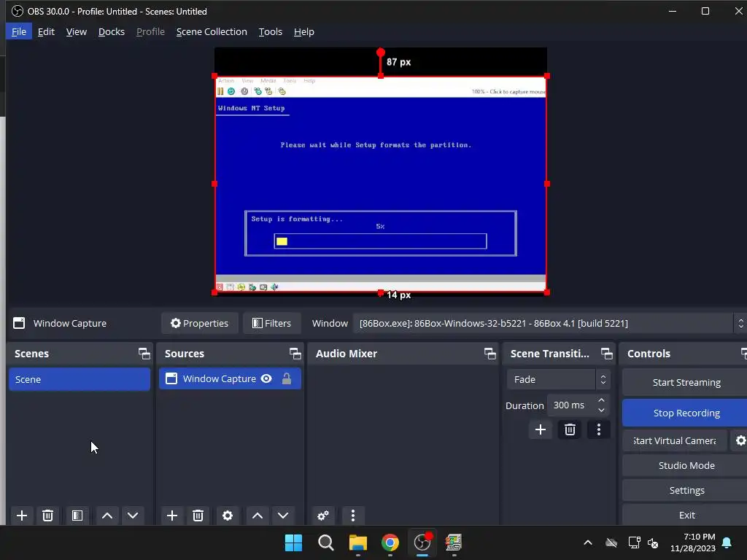
Task: Add a configurable transition
Action: click(541, 429)
